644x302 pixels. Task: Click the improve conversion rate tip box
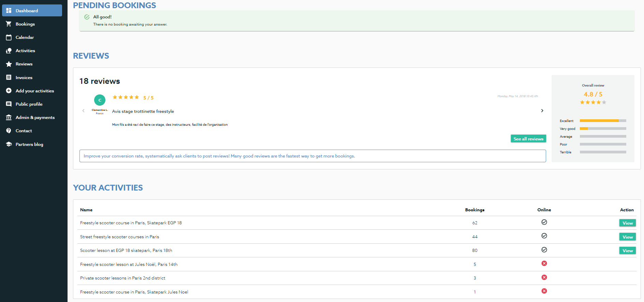point(312,156)
